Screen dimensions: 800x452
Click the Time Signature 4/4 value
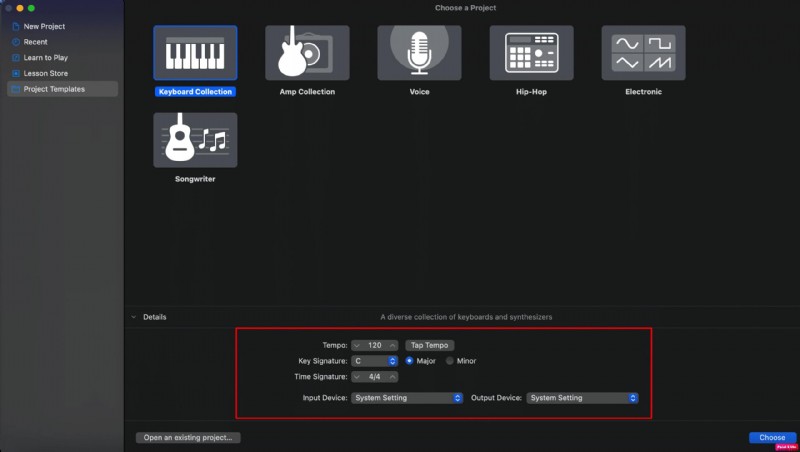coord(374,376)
